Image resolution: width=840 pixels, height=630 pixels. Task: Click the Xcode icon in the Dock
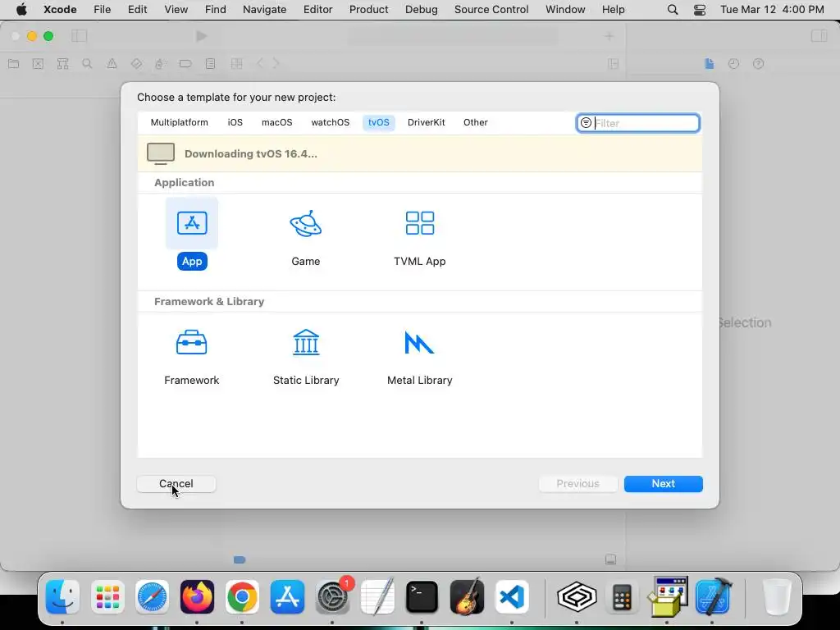pos(714,597)
